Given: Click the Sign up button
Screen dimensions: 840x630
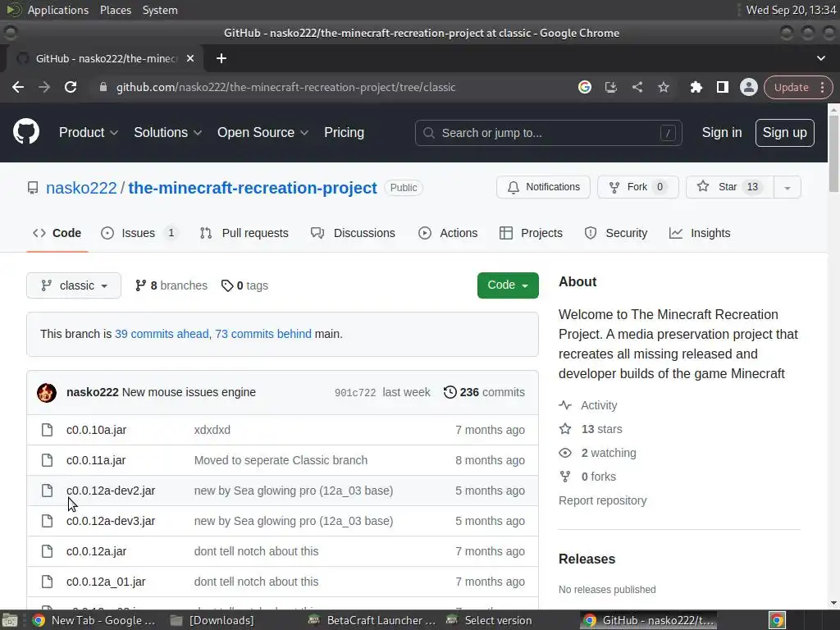Looking at the screenshot, I should 784,132.
